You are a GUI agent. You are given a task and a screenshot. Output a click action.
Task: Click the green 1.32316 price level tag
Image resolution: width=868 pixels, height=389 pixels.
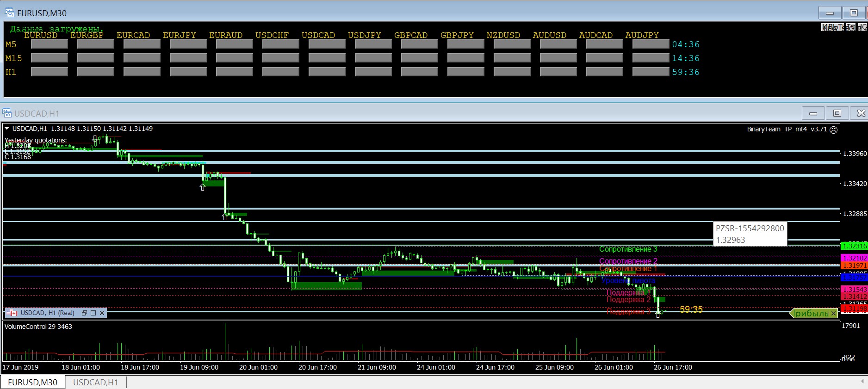pos(854,246)
